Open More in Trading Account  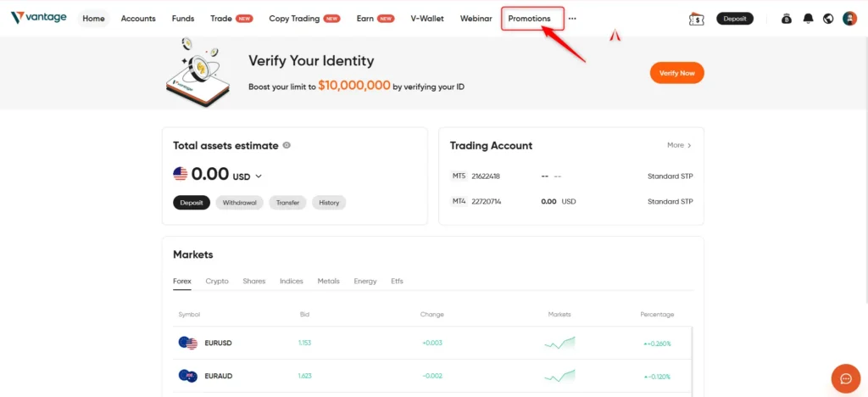(679, 145)
